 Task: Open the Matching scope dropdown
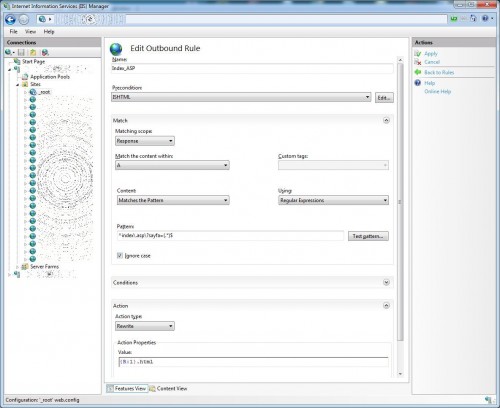(145, 141)
